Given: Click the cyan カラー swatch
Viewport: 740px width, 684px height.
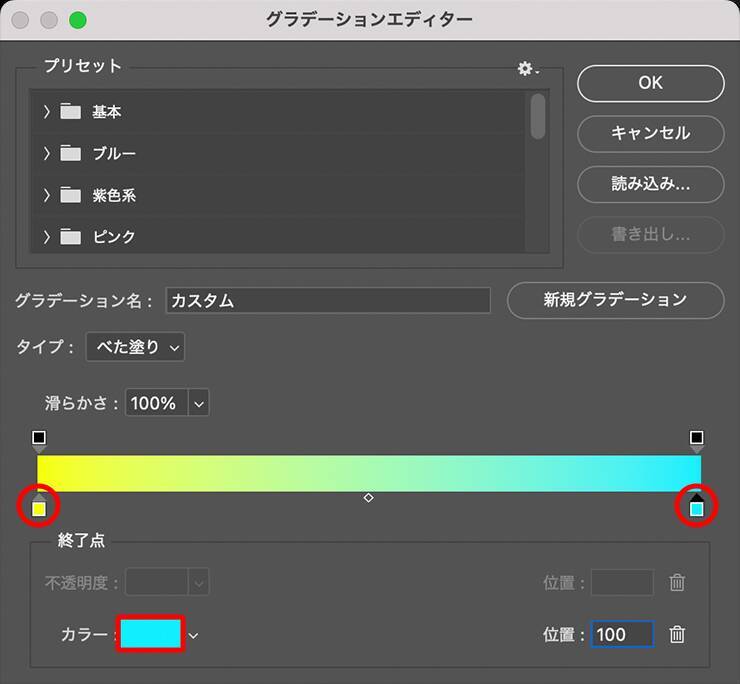Looking at the screenshot, I should pos(151,634).
